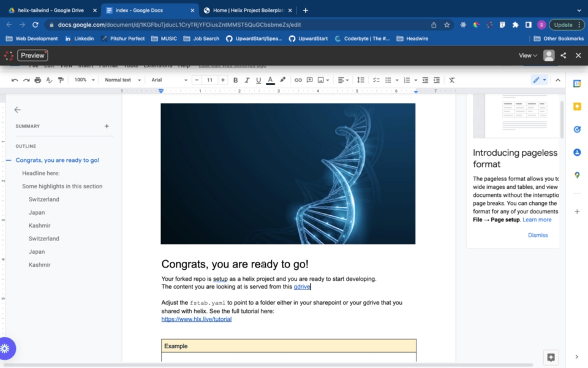Click the clear formatting icon
This screenshot has width=588, height=368.
(x=452, y=80)
